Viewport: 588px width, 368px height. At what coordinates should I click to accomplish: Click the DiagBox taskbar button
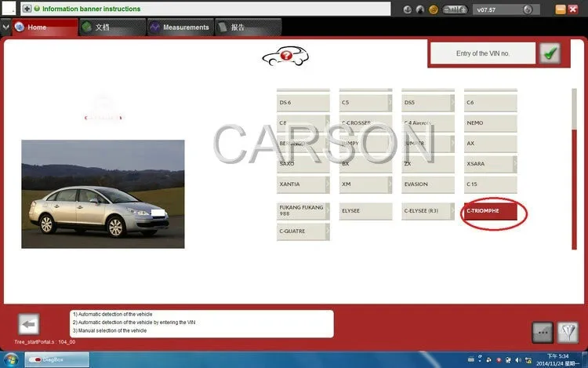(x=57, y=359)
